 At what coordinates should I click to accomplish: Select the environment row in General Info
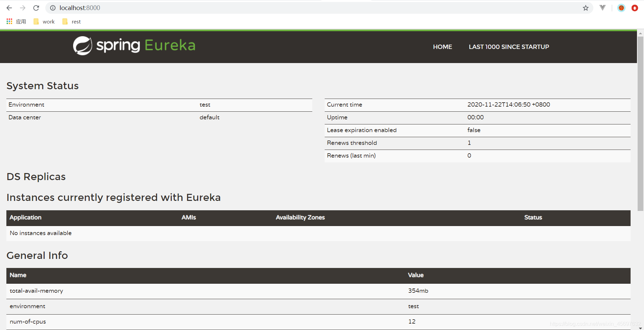(x=318, y=307)
